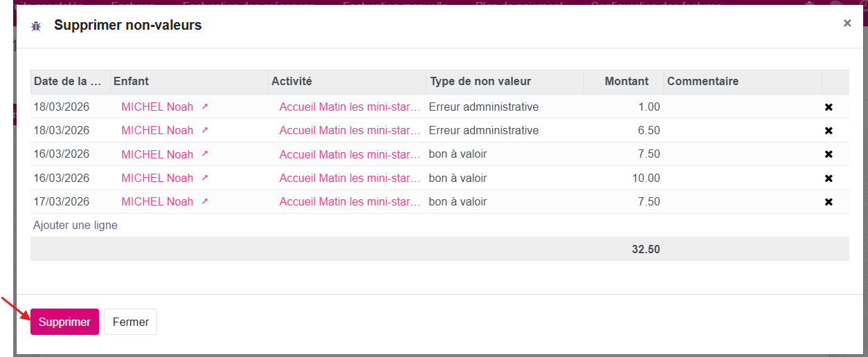Open Accueil Matin activity in the 10.00 row

(350, 178)
